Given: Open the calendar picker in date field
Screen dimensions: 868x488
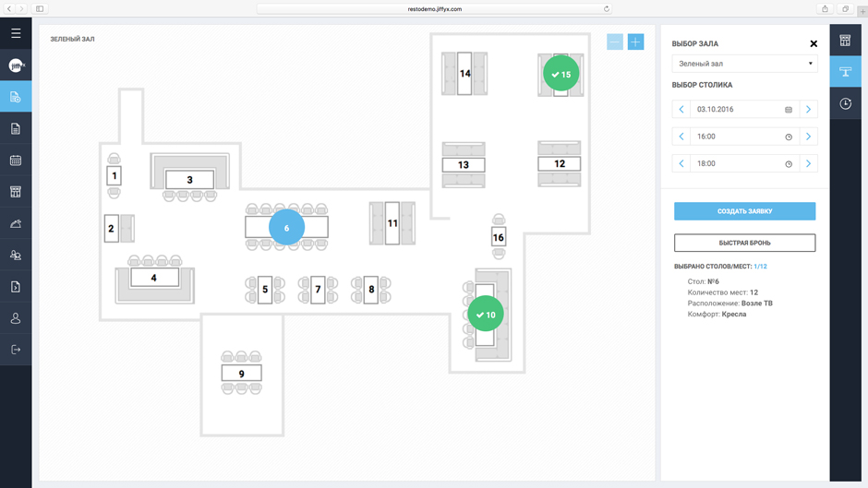Looking at the screenshot, I should [x=789, y=110].
